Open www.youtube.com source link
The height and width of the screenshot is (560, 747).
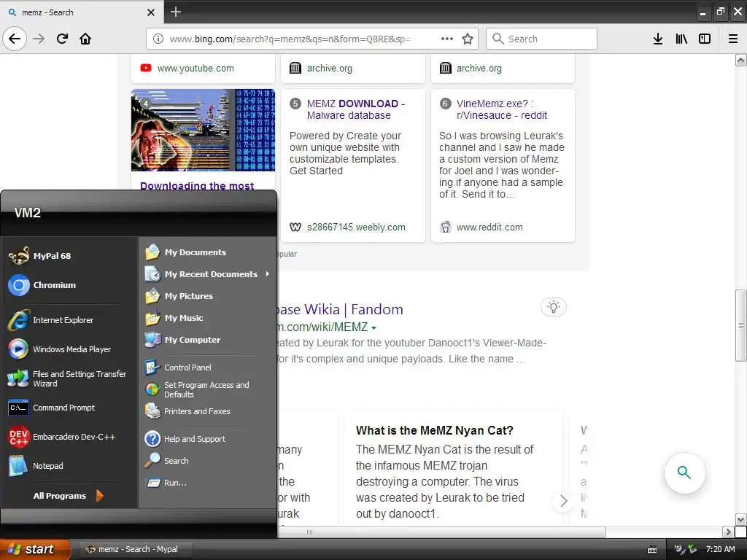196,68
